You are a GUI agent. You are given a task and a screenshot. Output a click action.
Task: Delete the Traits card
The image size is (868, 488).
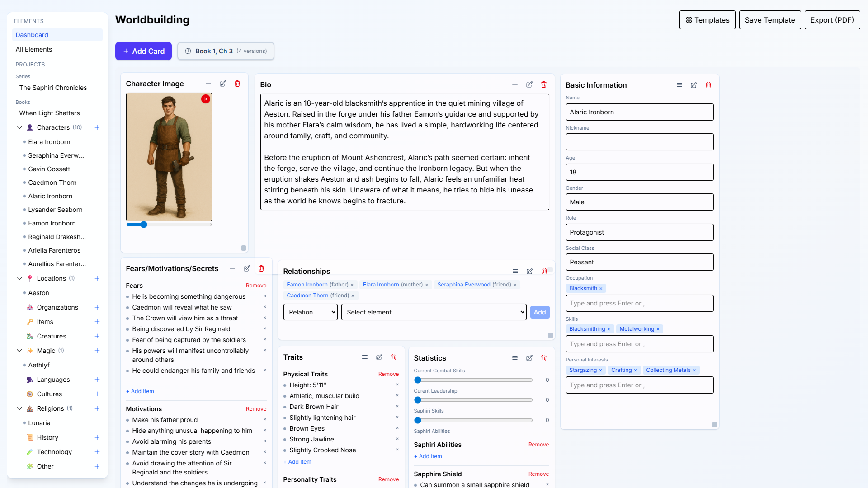click(394, 357)
